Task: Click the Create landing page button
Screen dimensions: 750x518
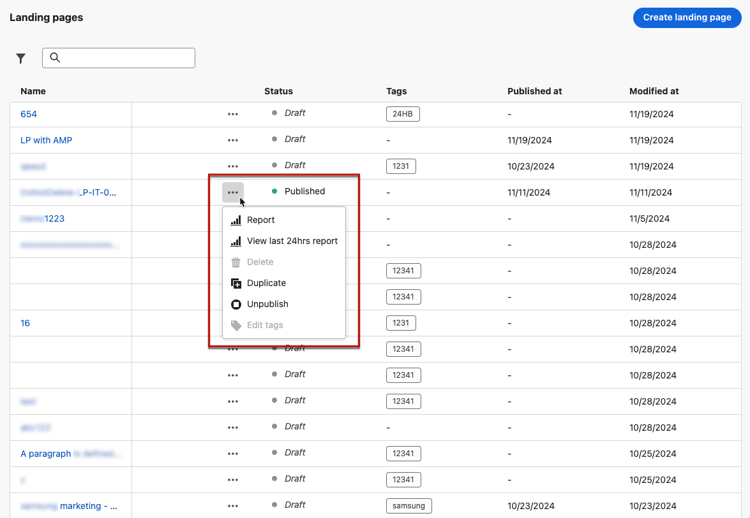Action: pyautogui.click(x=687, y=18)
